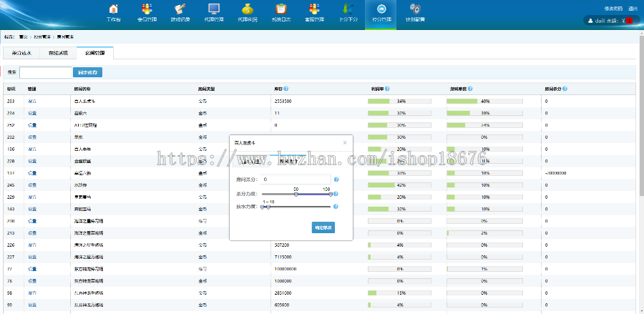The image size is (644, 314).
Task: Click help icon beside 库存 column header
Action: click(x=286, y=89)
